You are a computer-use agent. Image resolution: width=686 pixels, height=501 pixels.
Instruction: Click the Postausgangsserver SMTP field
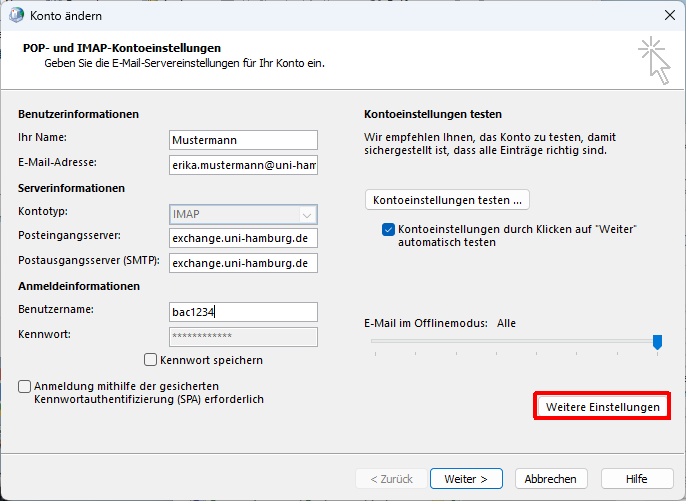click(x=243, y=263)
